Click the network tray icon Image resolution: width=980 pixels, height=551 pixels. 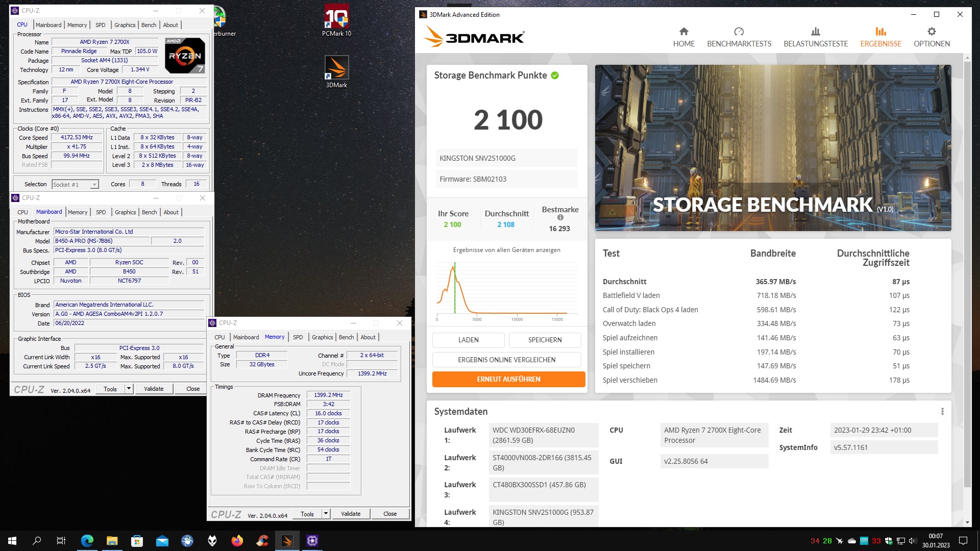click(901, 541)
